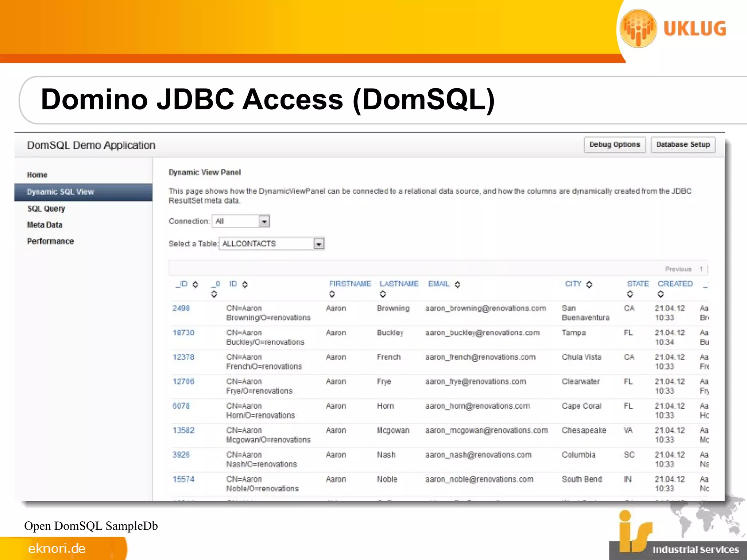
Task: Open the Home navigation item
Action: tap(37, 175)
